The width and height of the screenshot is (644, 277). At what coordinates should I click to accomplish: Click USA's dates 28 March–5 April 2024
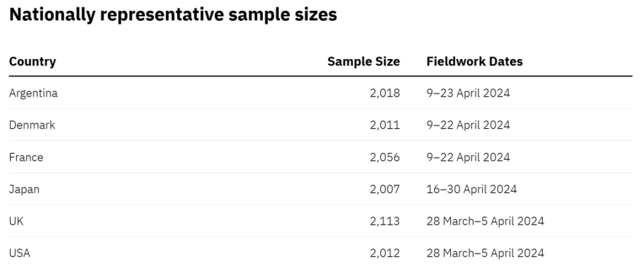pos(485,254)
